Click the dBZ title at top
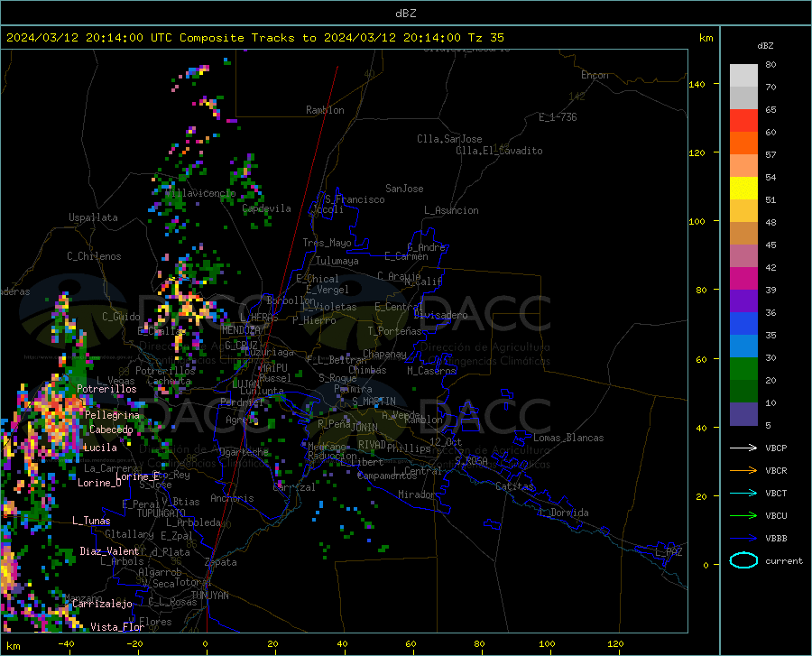This screenshot has width=812, height=656. [405, 14]
